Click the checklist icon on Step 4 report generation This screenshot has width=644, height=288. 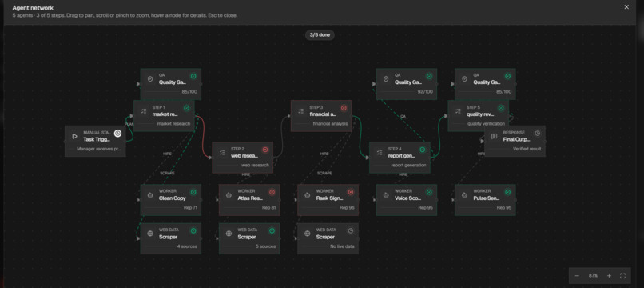click(x=379, y=153)
